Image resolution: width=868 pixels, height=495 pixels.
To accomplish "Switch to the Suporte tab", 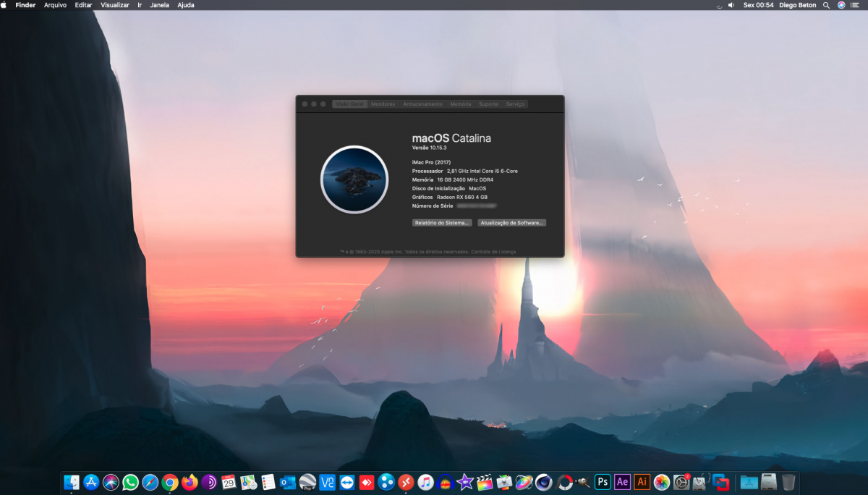I will (488, 104).
